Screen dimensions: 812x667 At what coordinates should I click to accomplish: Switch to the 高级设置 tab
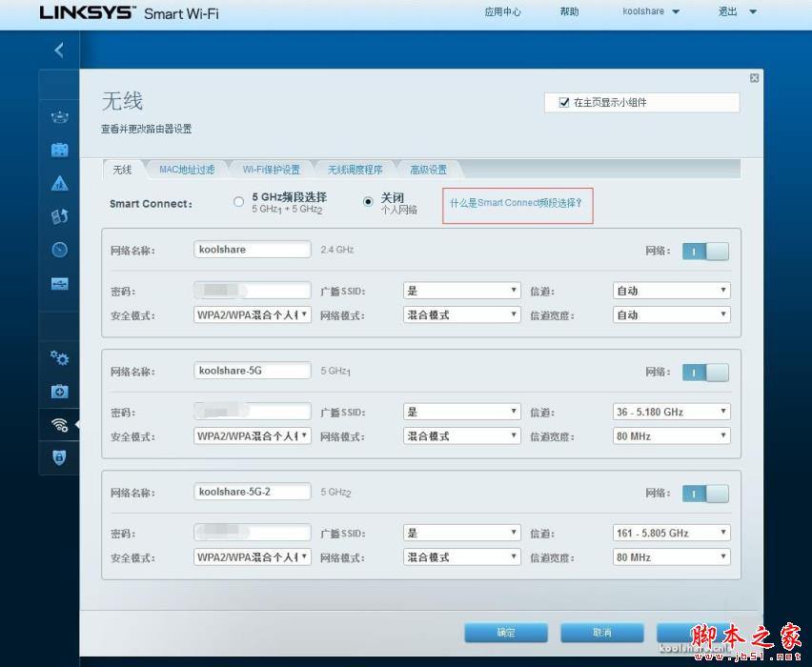point(428,170)
